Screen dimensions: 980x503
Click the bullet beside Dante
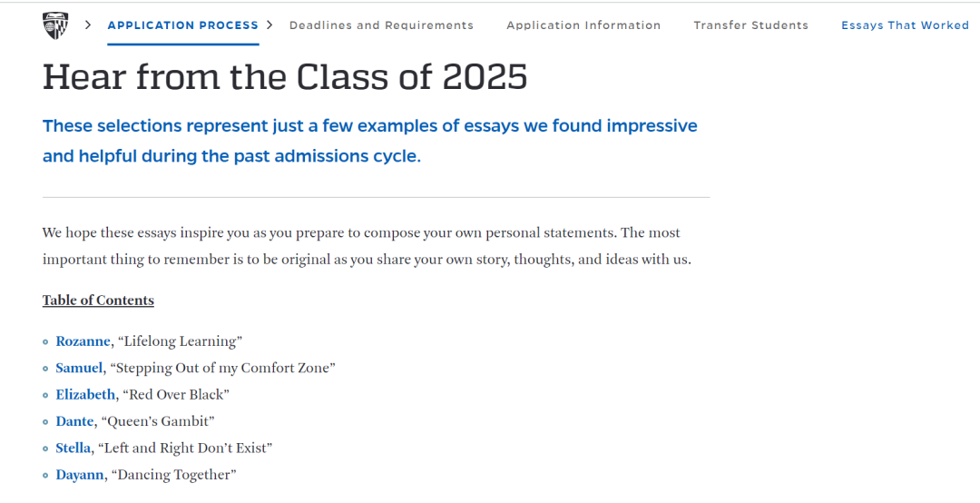coord(45,421)
